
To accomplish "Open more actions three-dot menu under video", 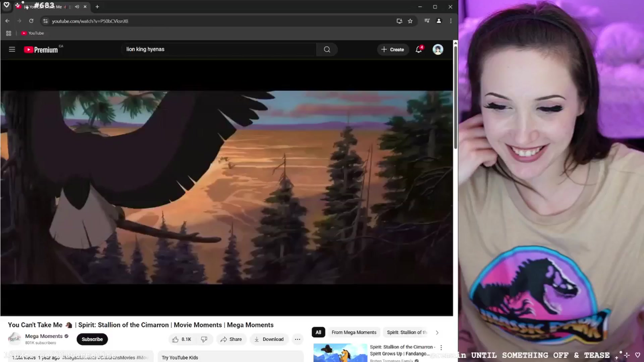I will [298, 339].
